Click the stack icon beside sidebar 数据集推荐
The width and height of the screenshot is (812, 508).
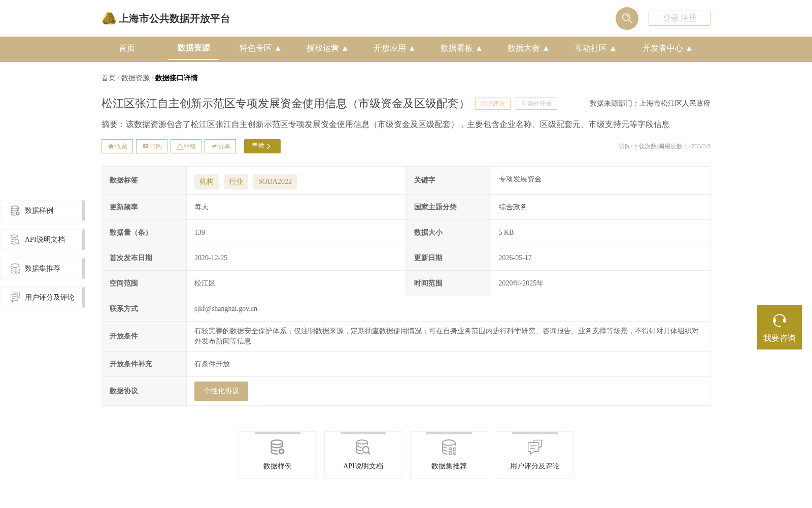[15, 269]
